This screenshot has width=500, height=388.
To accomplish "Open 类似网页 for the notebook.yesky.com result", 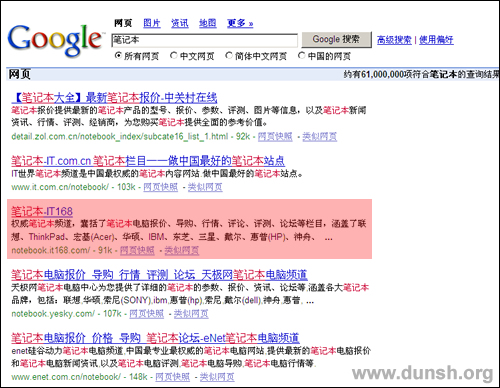I will [x=191, y=314].
